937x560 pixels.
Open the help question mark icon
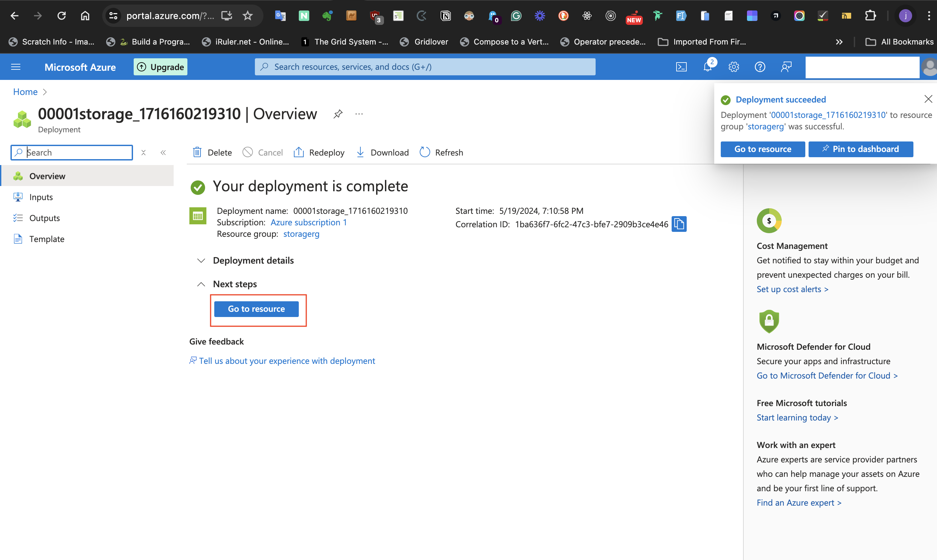tap(759, 67)
